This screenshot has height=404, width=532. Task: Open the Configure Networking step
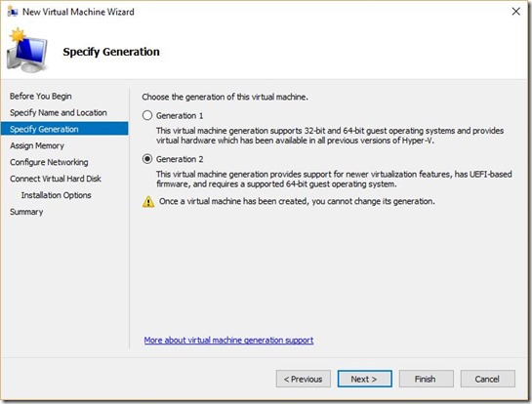coord(49,162)
